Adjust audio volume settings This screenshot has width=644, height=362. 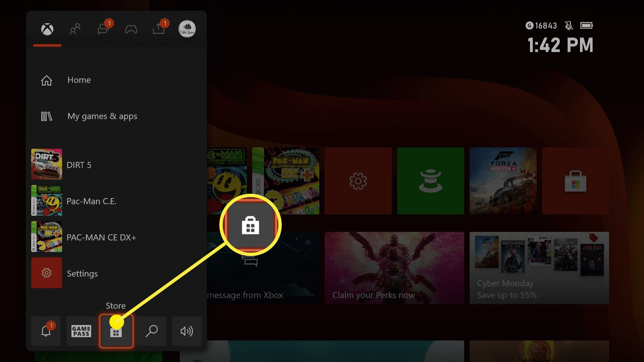click(x=186, y=330)
